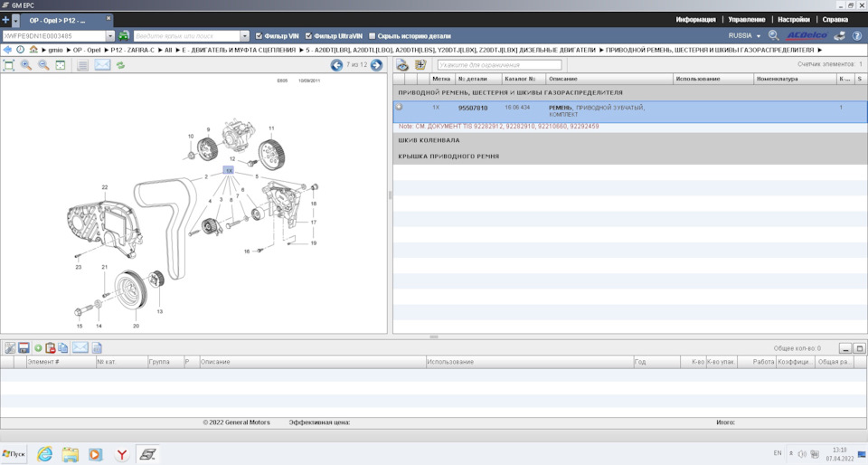Open the RUSSIA region dropdown
Screen dimensions: 868x465
click(x=745, y=36)
